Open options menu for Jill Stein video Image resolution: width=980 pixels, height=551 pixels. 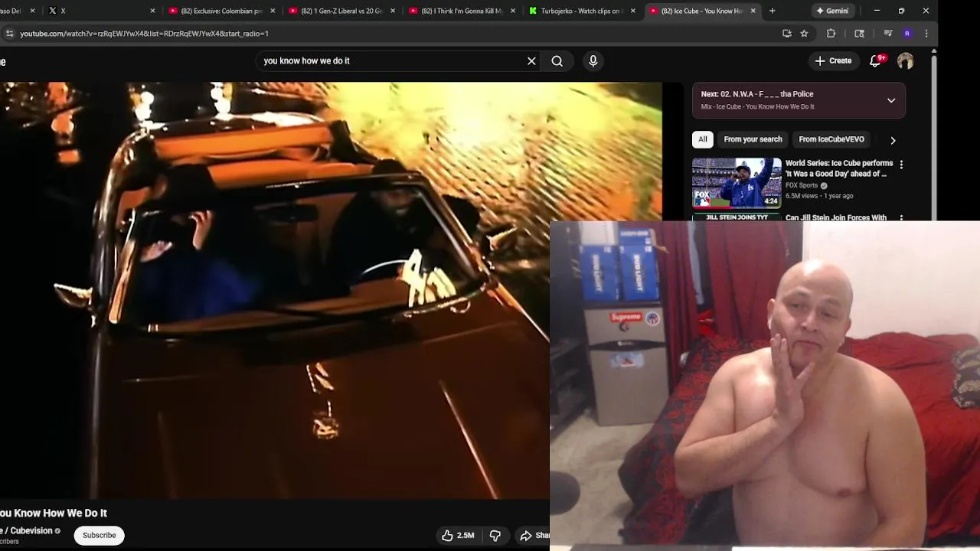click(x=901, y=218)
